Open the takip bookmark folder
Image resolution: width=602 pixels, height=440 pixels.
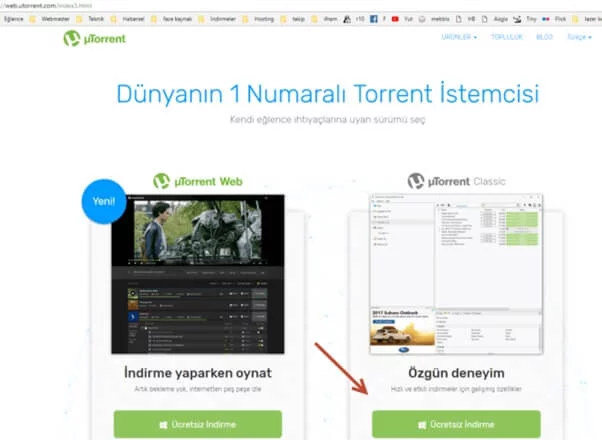pyautogui.click(x=293, y=19)
